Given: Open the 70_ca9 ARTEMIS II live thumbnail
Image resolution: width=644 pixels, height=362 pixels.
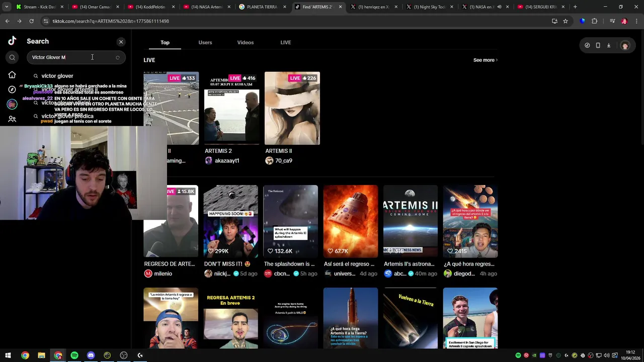Looking at the screenshot, I should [292, 108].
